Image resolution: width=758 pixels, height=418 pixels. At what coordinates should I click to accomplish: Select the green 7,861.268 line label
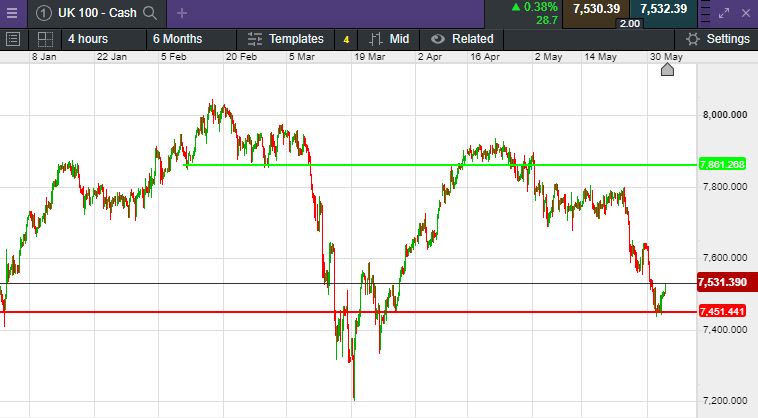[x=722, y=164]
